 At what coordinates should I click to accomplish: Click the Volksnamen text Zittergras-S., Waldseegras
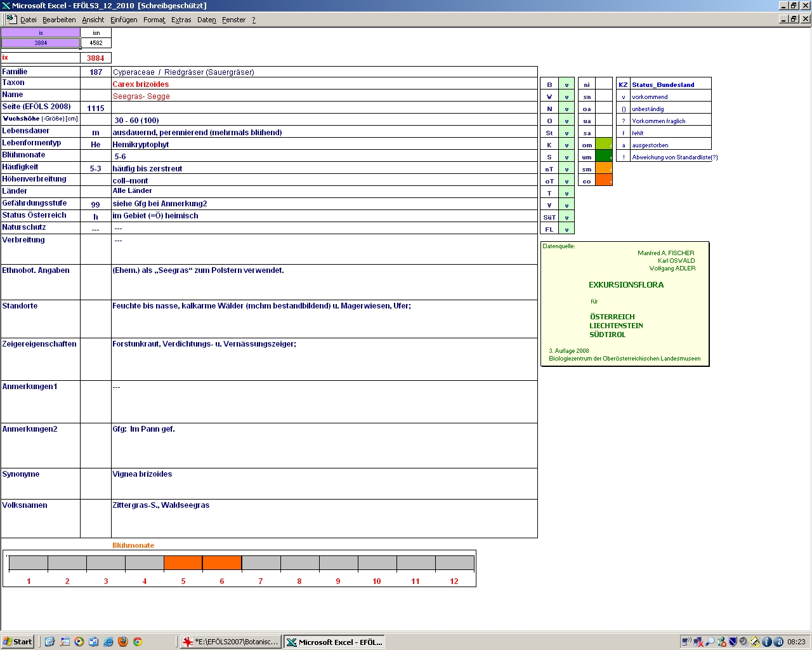click(x=161, y=505)
